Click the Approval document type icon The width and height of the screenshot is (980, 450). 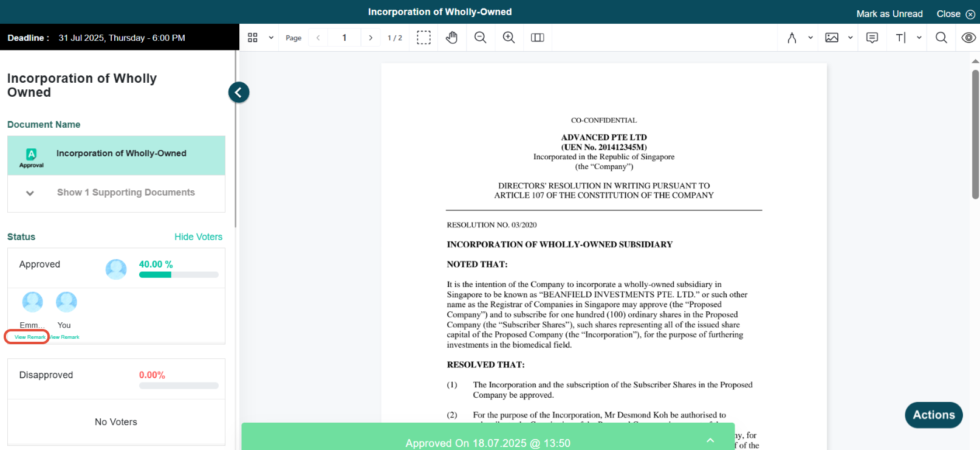point(32,157)
